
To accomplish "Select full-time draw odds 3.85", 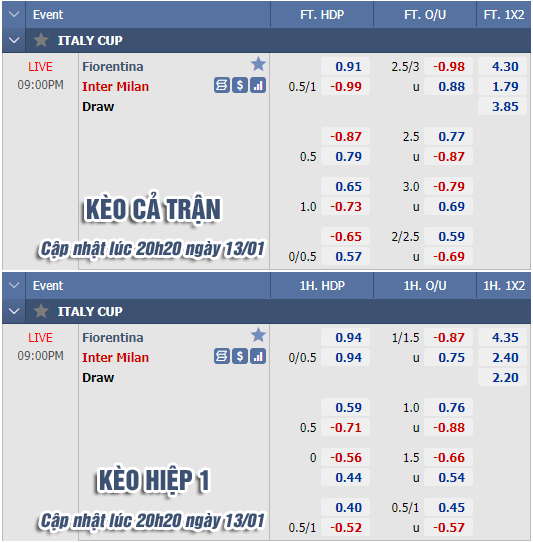I will coord(503,107).
